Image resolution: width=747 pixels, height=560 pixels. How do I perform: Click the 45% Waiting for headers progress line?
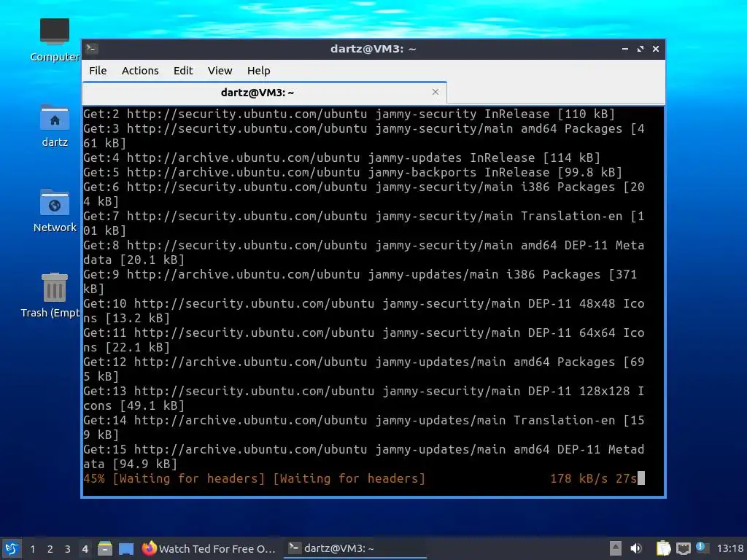[254, 478]
